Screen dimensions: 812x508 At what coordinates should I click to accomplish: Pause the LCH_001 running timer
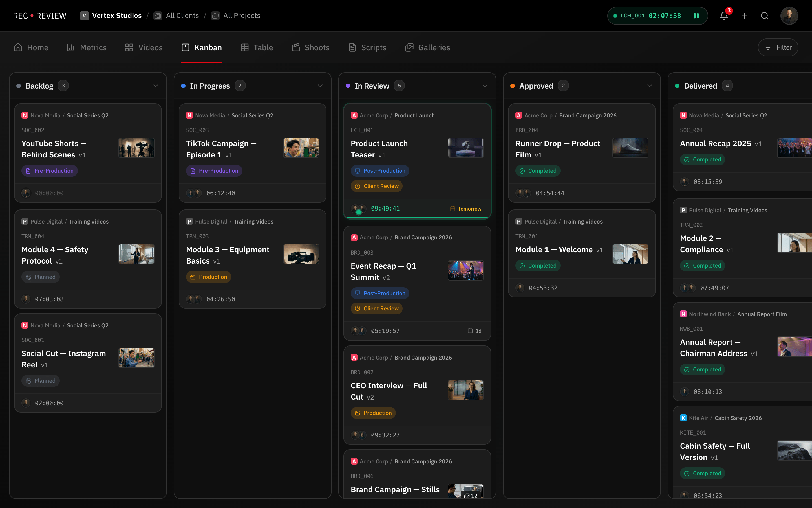[x=696, y=16]
